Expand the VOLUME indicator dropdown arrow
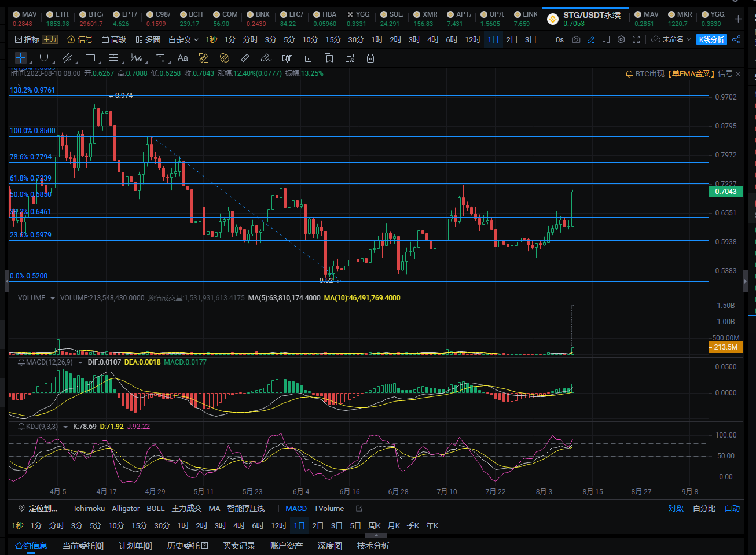Image resolution: width=756 pixels, height=555 pixels. click(53, 299)
